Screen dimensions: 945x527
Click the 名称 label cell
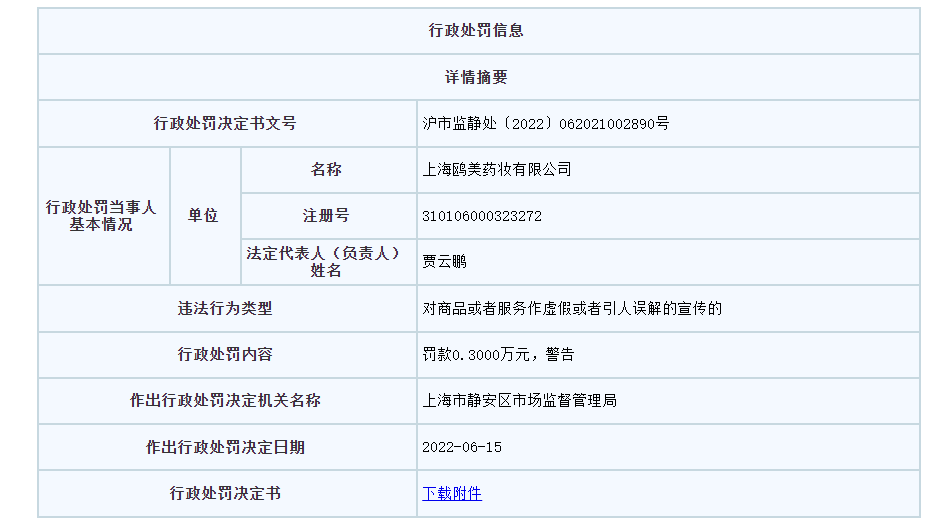326,170
